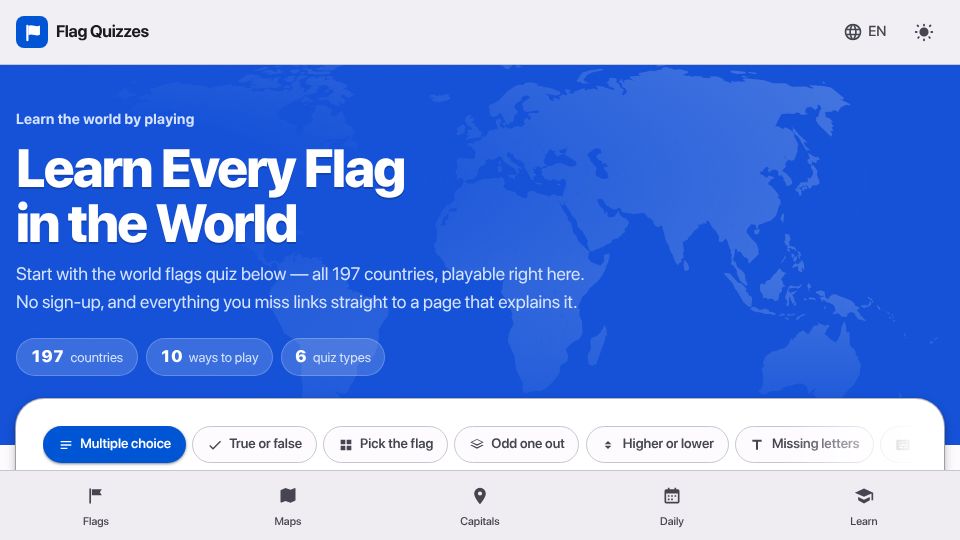Open Capitals from the bottom navigation
Viewport: 960px width, 540px height.
point(480,506)
